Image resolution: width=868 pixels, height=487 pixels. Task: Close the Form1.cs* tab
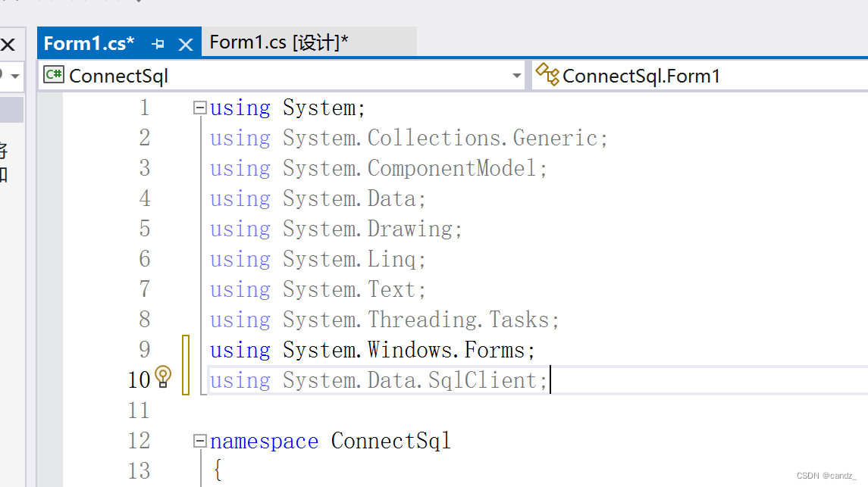click(x=186, y=44)
